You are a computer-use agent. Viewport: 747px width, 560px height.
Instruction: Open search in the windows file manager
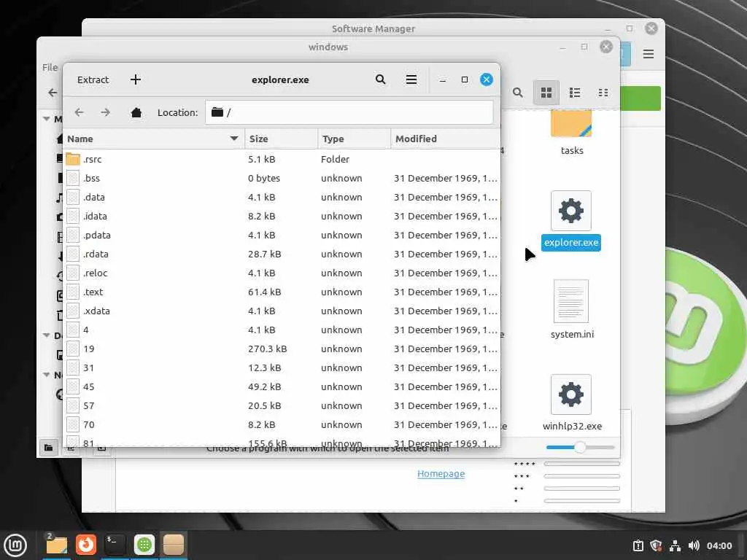click(x=518, y=93)
